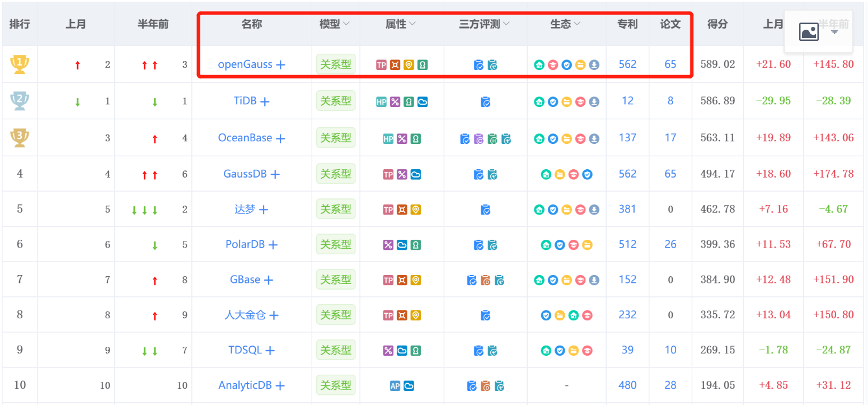Expand the 达梦 row plus icon
Image resolution: width=868 pixels, height=405 pixels.
(x=263, y=210)
